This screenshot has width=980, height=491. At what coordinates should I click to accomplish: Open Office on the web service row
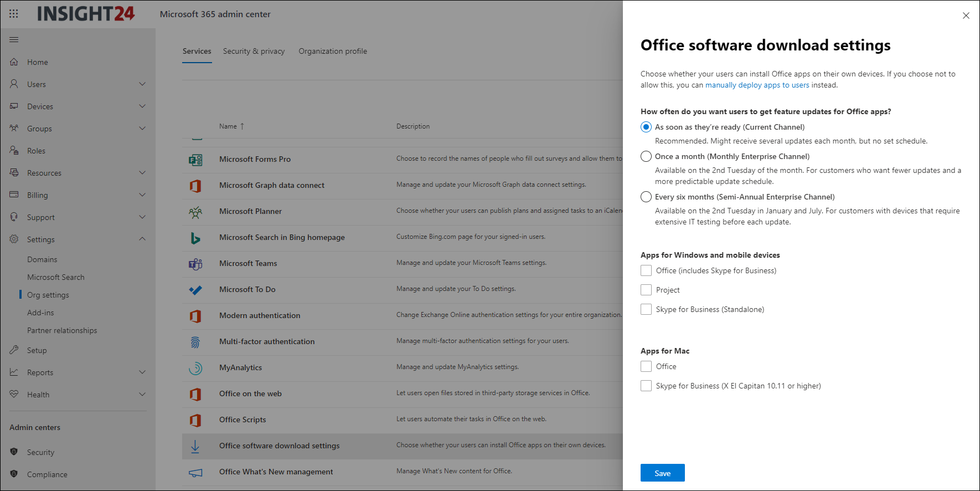tap(403, 394)
